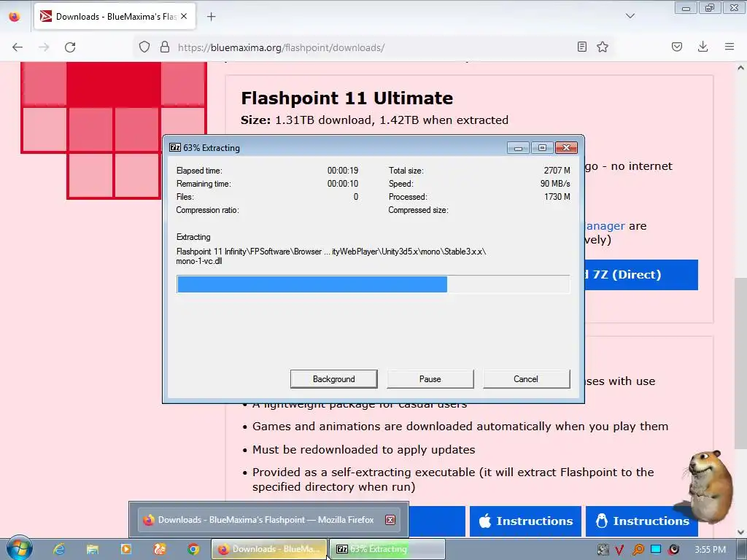
Task: Click the partially visible 'anager' link
Action: point(605,226)
